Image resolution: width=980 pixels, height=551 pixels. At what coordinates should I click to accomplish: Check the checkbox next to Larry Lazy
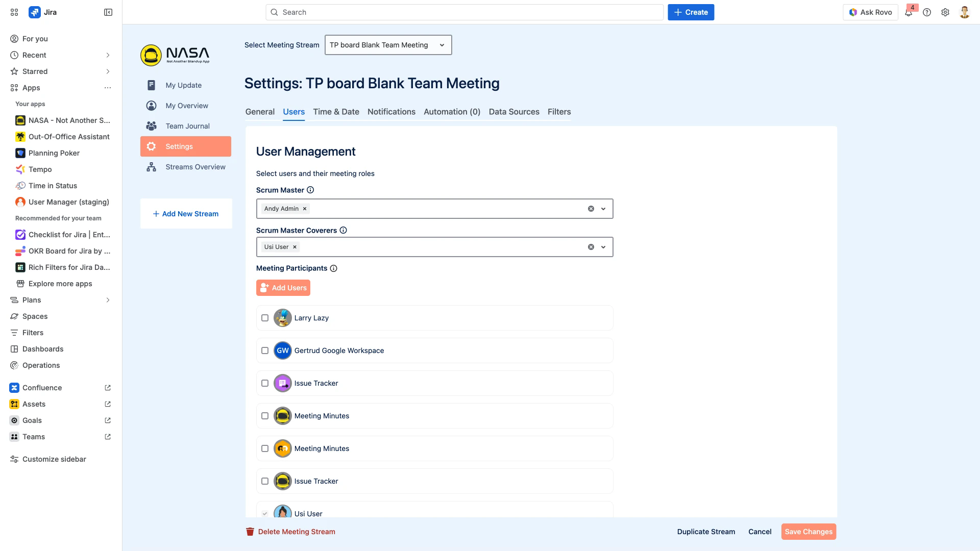click(x=265, y=318)
